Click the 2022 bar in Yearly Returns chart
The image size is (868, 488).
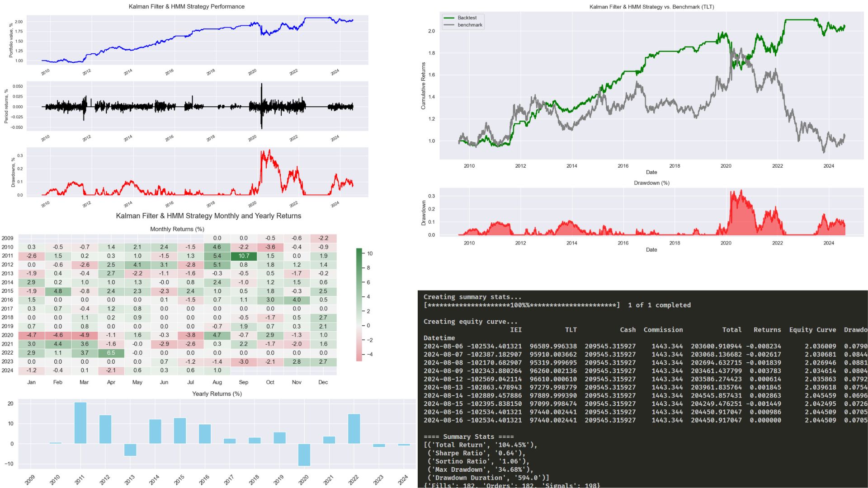354,429
